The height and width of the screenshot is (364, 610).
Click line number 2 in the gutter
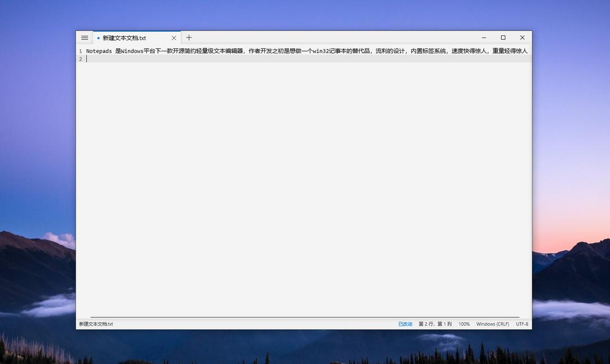coord(80,59)
